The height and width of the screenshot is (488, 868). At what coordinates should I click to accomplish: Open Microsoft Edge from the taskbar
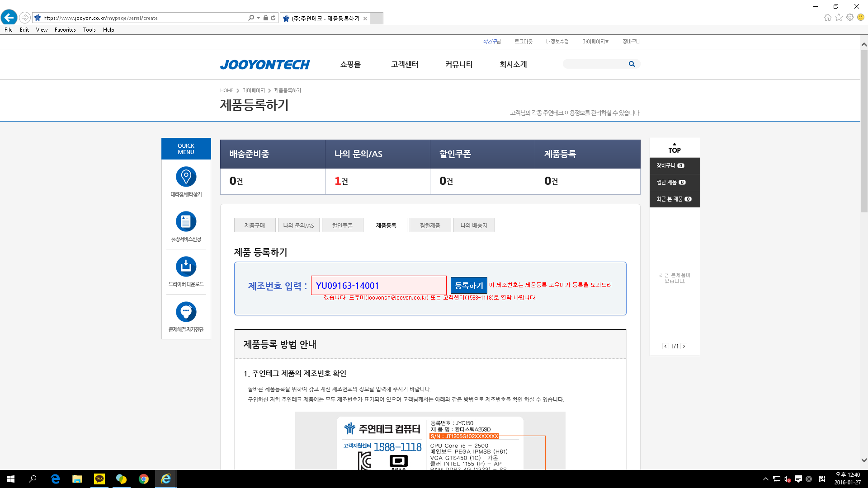(55, 479)
